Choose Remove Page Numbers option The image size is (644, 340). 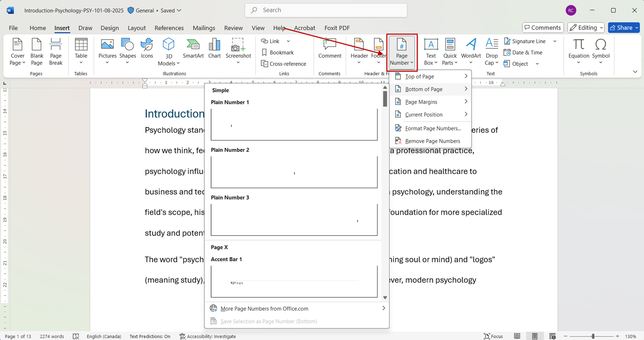pyautogui.click(x=431, y=141)
